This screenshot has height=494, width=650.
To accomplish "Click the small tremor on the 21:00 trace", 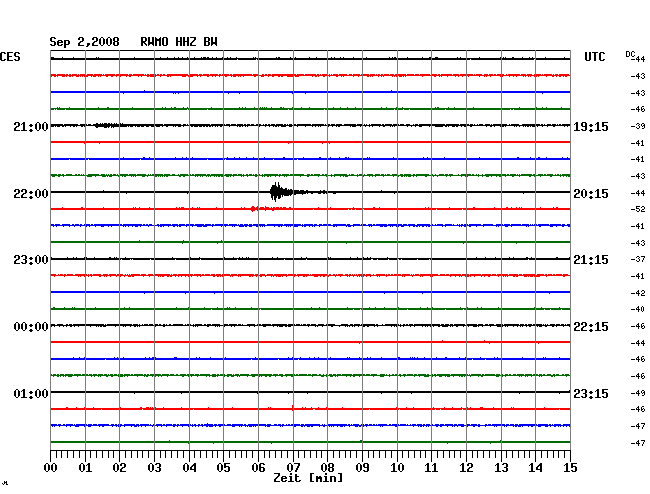I will pos(108,125).
